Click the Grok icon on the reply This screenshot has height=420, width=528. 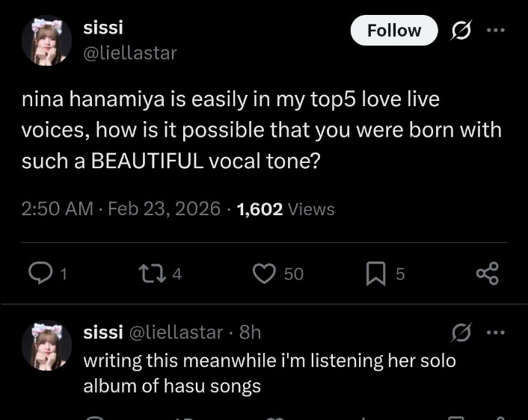click(463, 333)
